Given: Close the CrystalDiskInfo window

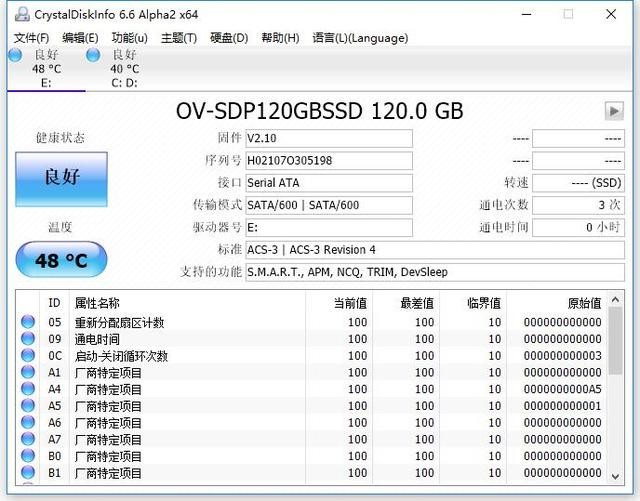Looking at the screenshot, I should pyautogui.click(x=611, y=14).
